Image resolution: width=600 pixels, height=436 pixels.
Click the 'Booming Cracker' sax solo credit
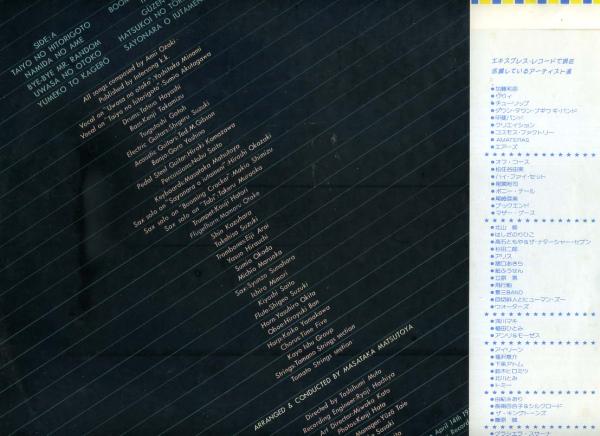click(x=209, y=190)
